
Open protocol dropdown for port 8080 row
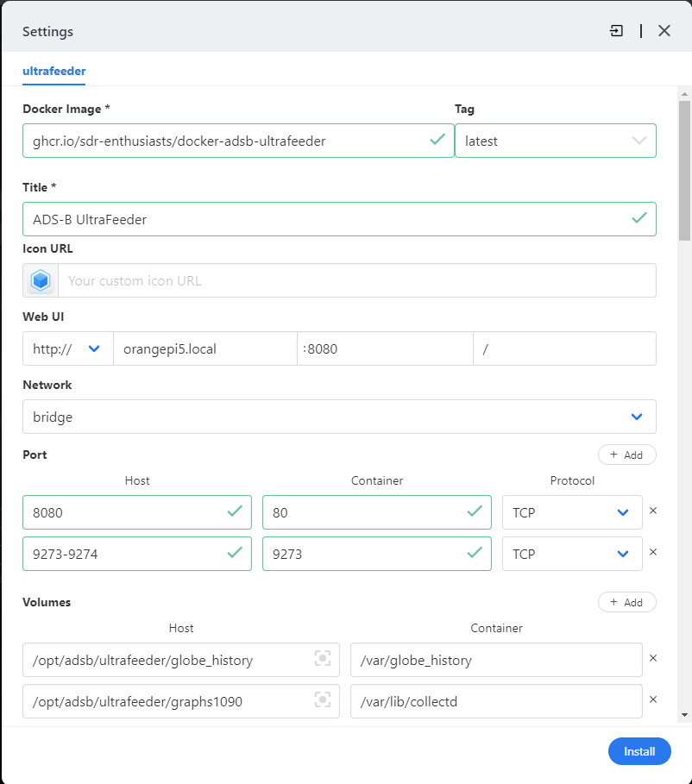click(572, 512)
